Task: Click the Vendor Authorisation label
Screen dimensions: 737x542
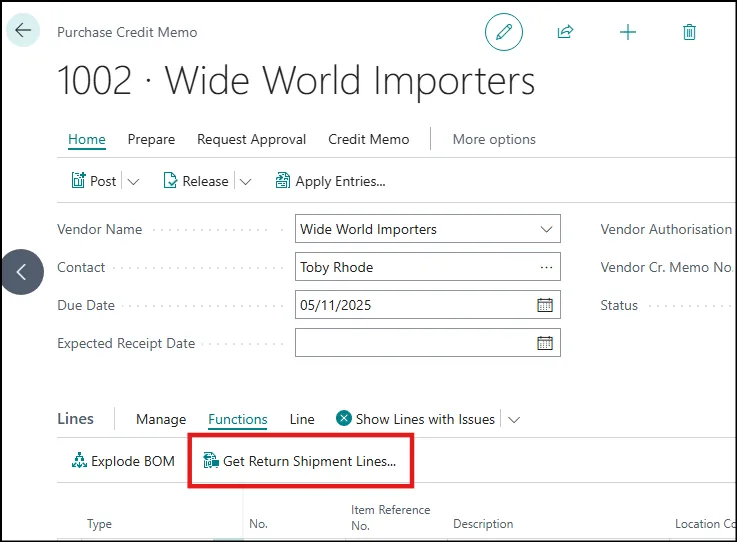Action: pyautogui.click(x=666, y=229)
